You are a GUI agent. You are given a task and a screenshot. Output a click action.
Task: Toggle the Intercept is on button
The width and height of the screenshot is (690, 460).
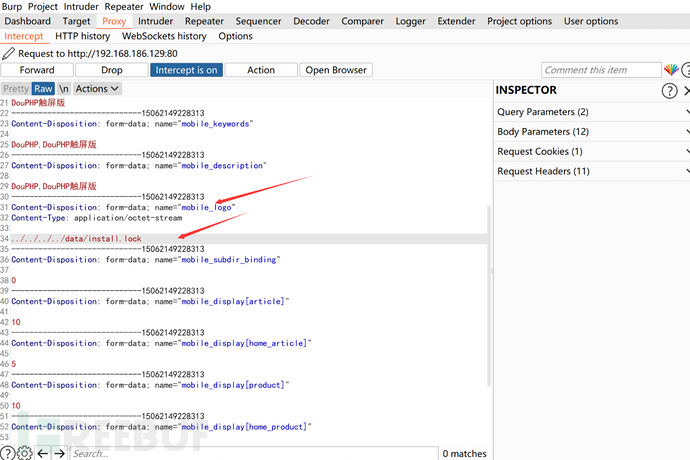pos(185,70)
